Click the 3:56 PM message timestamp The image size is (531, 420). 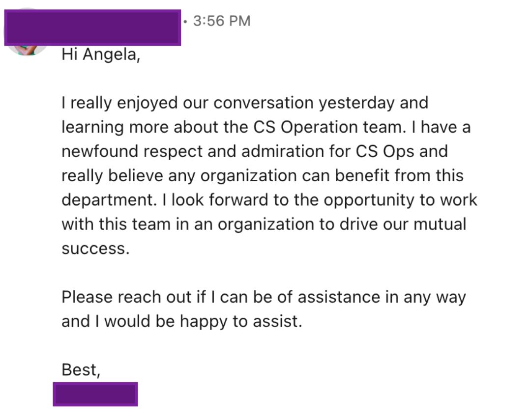tap(222, 21)
